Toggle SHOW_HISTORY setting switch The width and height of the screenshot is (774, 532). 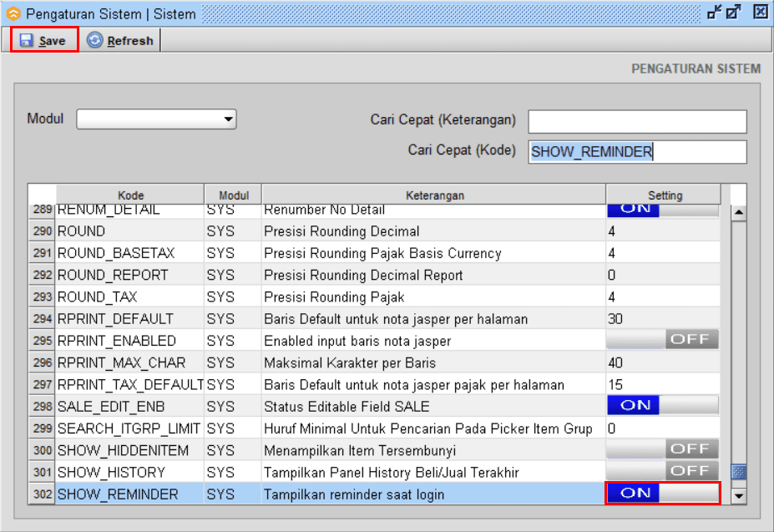(662, 471)
